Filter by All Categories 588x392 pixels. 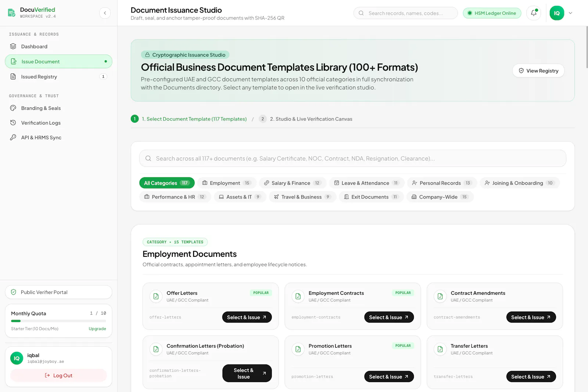(167, 183)
